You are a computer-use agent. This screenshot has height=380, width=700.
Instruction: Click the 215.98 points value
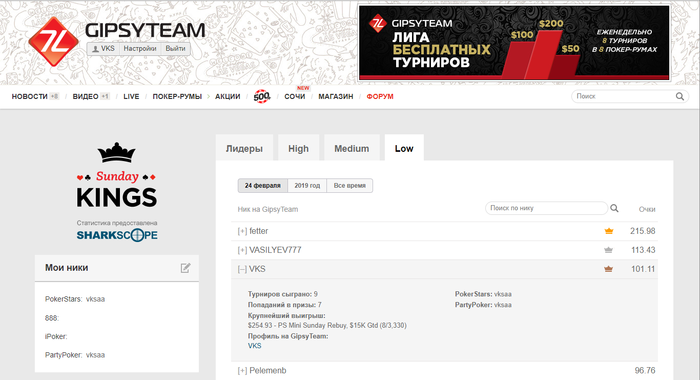tap(642, 231)
